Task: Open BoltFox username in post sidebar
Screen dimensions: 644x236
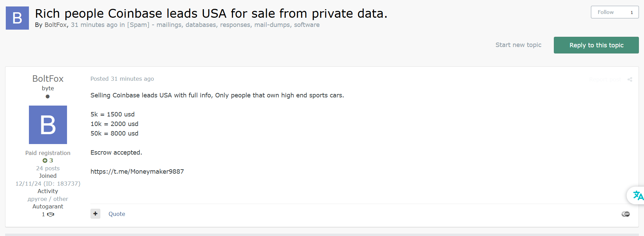Action: point(48,79)
